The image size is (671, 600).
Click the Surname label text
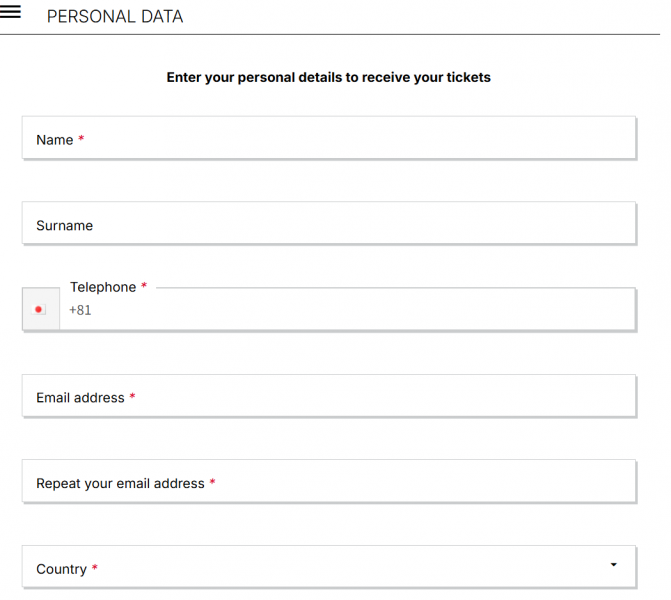click(64, 226)
